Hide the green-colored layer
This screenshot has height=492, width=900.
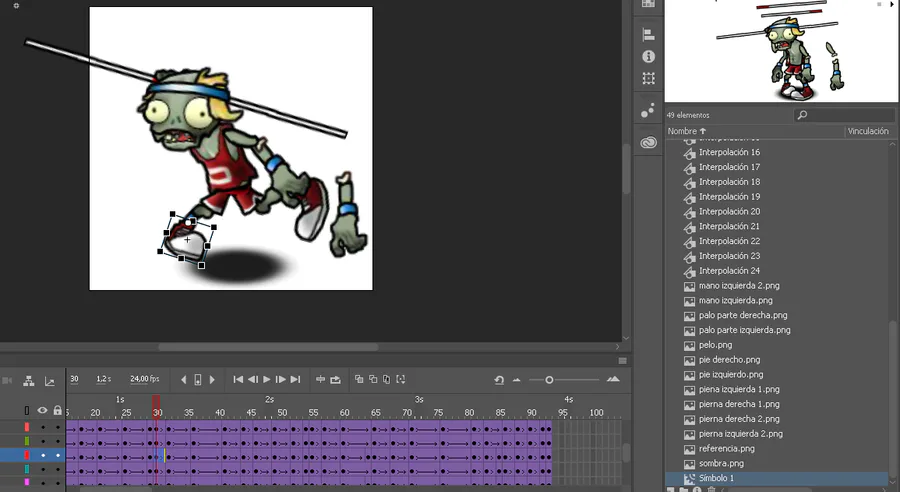42,441
